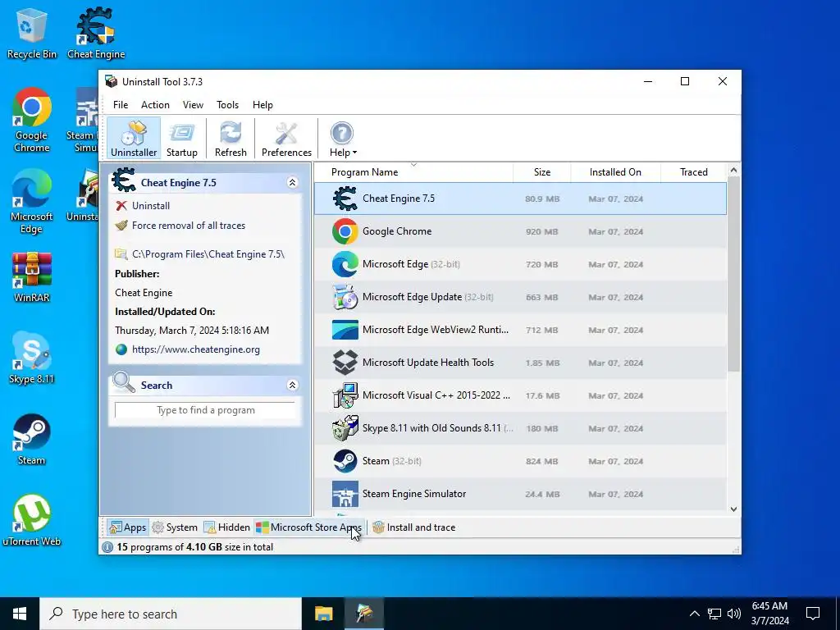The image size is (840, 630).
Task: Select the Microsoft Edge desktop shortcut
Action: pos(32,202)
